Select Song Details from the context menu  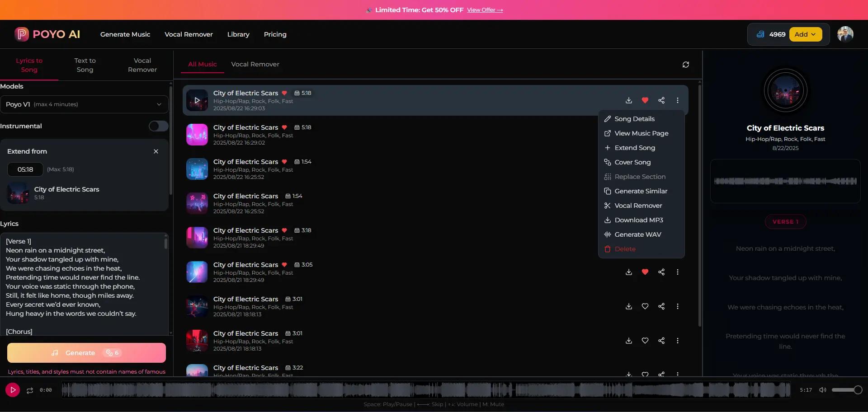[634, 119]
